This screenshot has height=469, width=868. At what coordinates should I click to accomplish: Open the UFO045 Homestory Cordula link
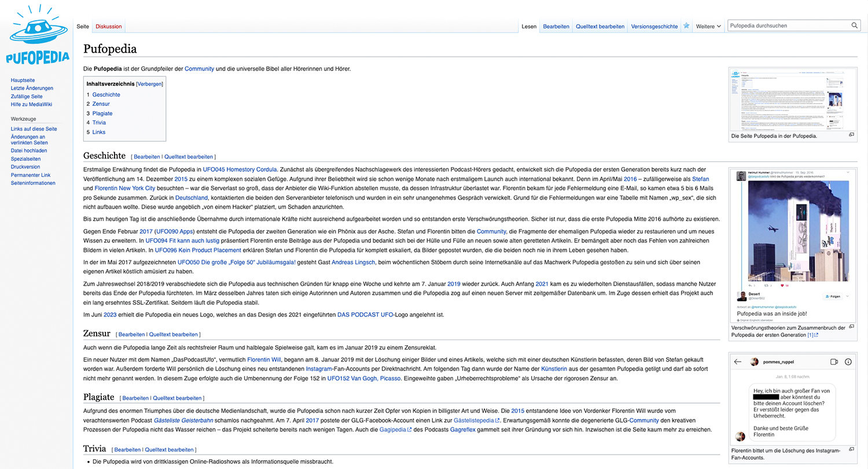[x=240, y=169]
